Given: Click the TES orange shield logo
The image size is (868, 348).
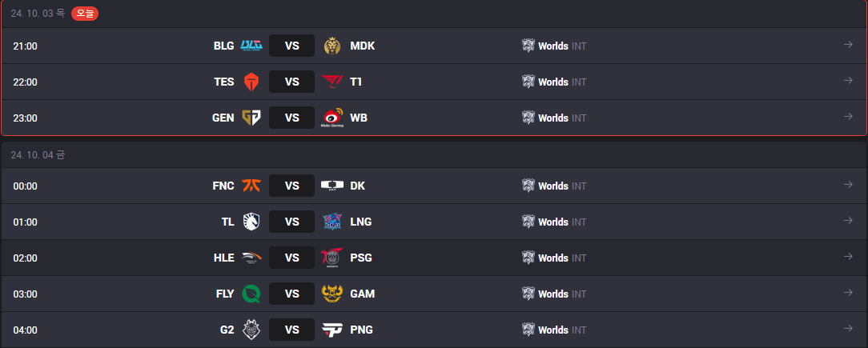Looking at the screenshot, I should click(x=251, y=82).
